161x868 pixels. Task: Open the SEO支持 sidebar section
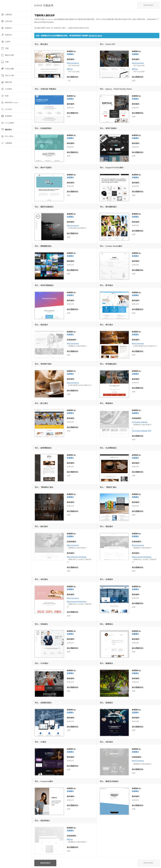point(16,109)
